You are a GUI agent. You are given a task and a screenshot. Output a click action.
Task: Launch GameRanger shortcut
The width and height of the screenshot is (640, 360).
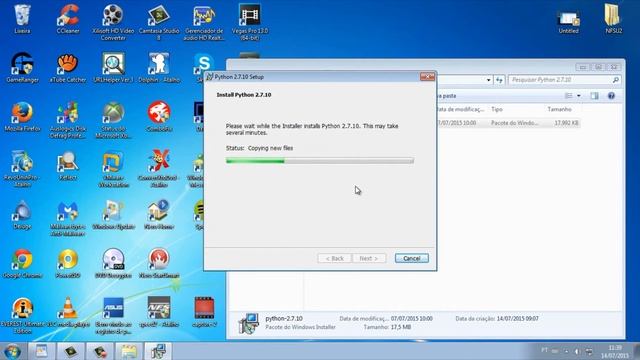coord(22,68)
